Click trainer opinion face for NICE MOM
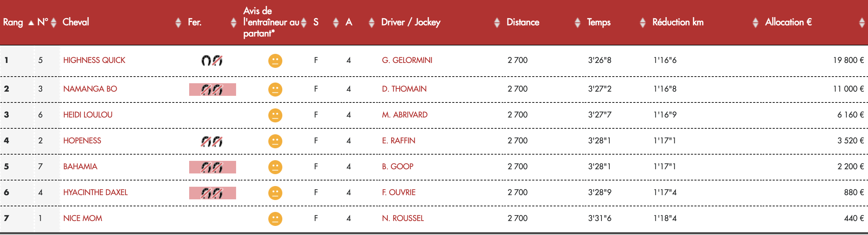The height and width of the screenshot is (235, 868). (x=275, y=219)
